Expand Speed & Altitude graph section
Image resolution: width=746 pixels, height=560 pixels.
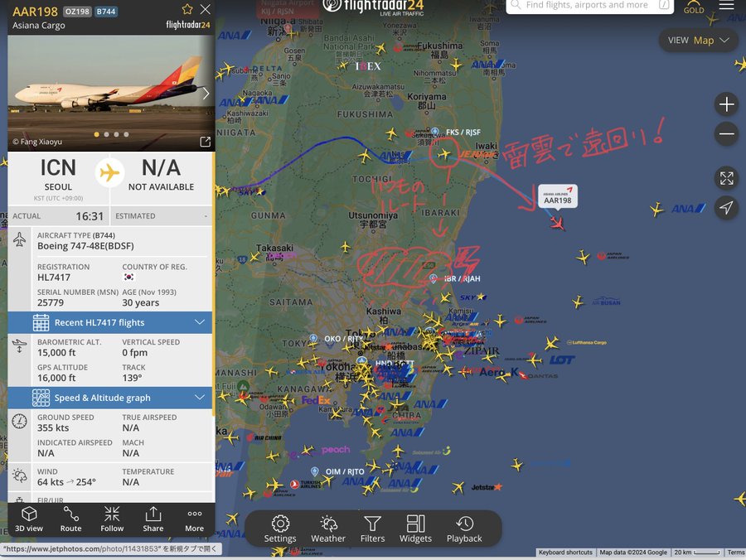tap(110, 398)
